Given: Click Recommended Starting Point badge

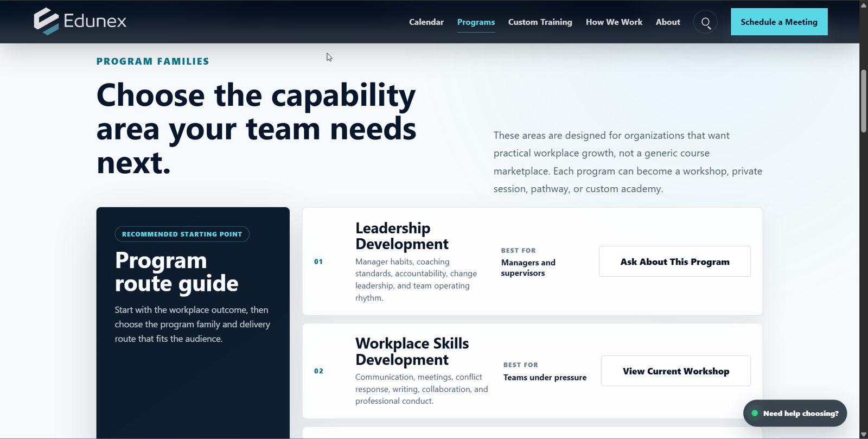Looking at the screenshot, I should tap(182, 234).
